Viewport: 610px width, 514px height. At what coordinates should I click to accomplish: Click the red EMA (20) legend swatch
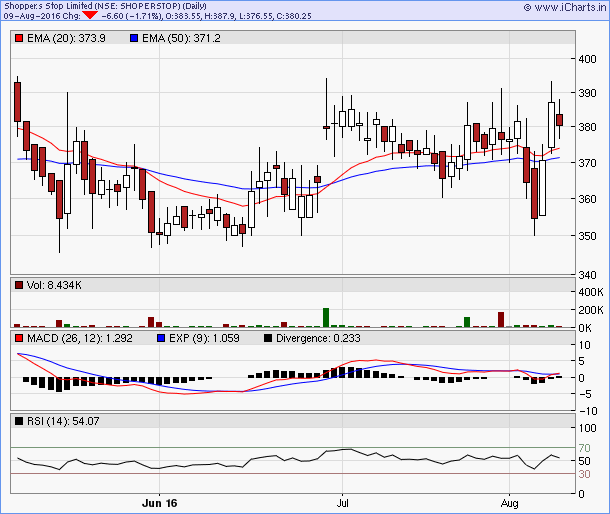pyautogui.click(x=19, y=38)
